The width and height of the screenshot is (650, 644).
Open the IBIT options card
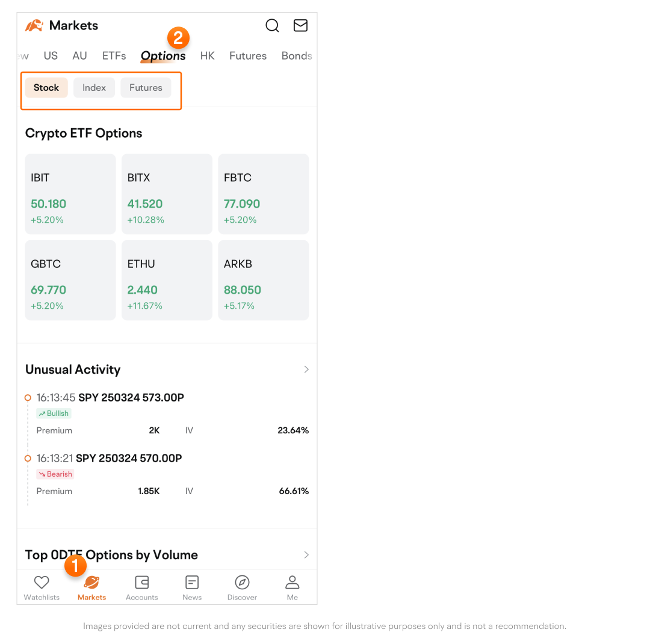(70, 194)
